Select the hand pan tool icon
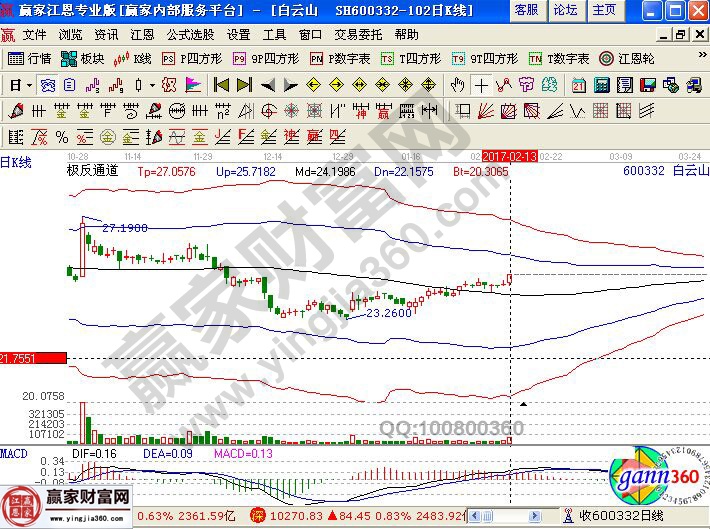710x529 pixels. [x=459, y=84]
